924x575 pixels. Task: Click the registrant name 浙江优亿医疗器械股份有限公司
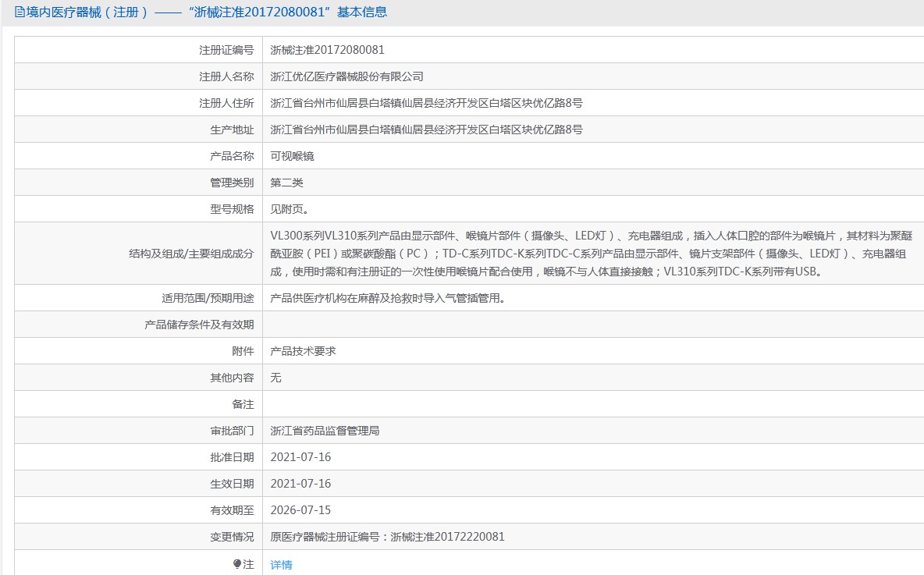[x=346, y=76]
